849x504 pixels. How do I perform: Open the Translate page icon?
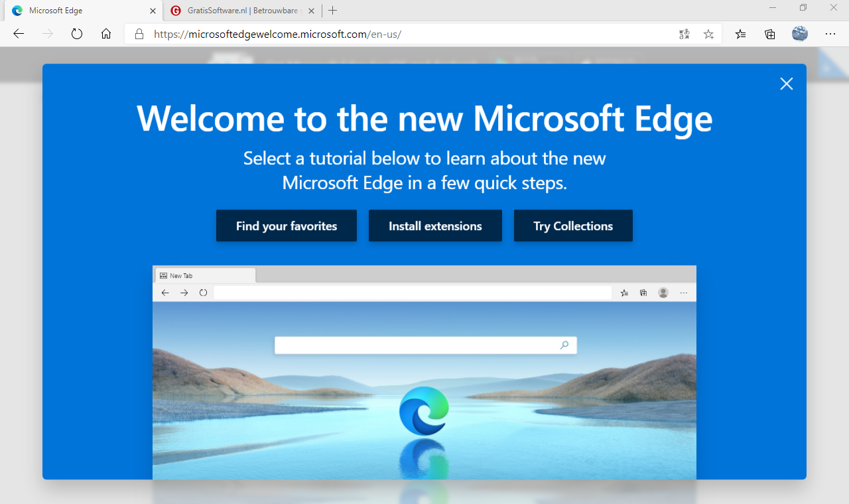click(x=685, y=34)
